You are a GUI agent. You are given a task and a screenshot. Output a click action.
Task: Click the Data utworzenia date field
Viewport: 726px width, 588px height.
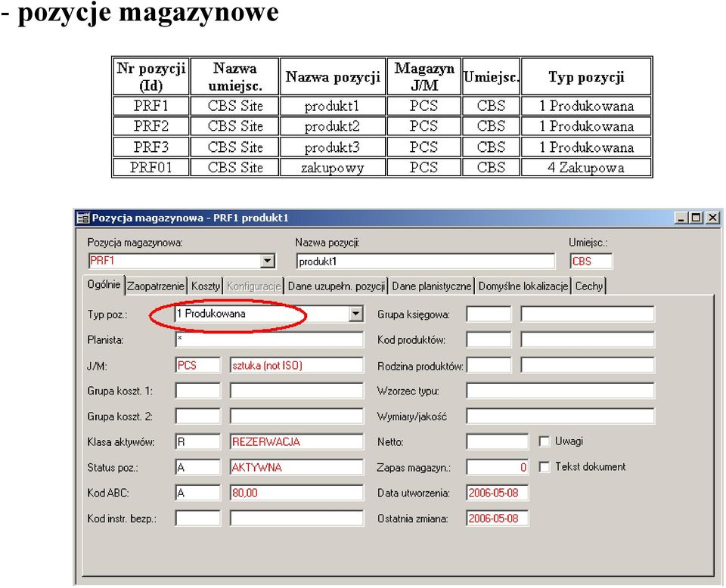pos(498,493)
